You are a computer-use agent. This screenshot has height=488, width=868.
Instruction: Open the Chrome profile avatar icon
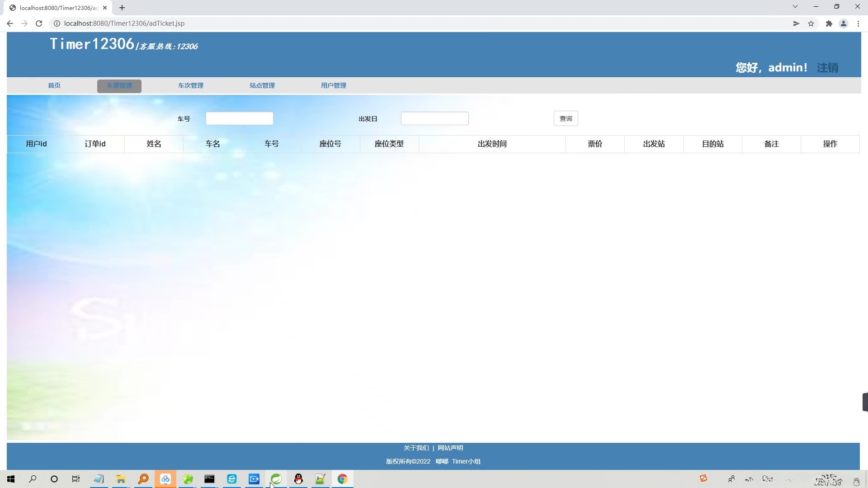point(843,23)
